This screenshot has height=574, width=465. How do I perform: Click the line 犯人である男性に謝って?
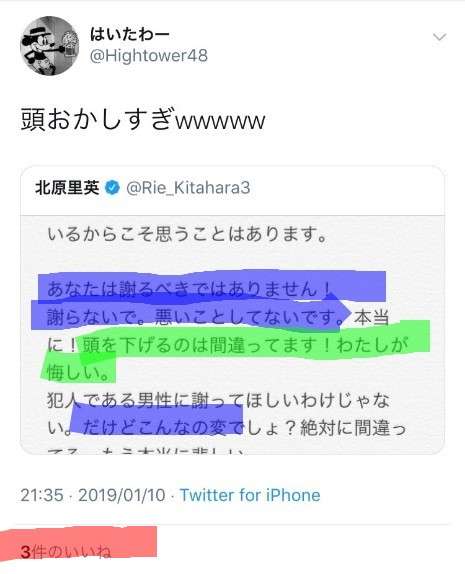(x=218, y=400)
